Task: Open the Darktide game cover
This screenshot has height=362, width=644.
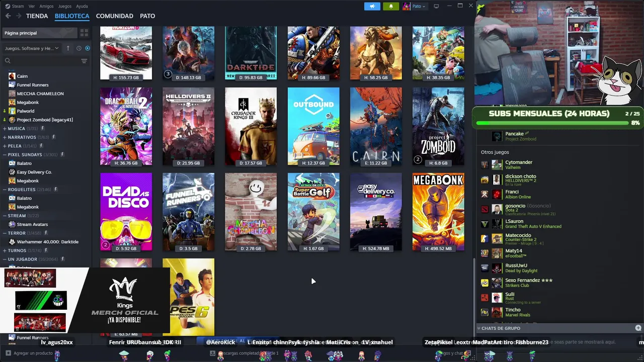Action: (x=251, y=53)
